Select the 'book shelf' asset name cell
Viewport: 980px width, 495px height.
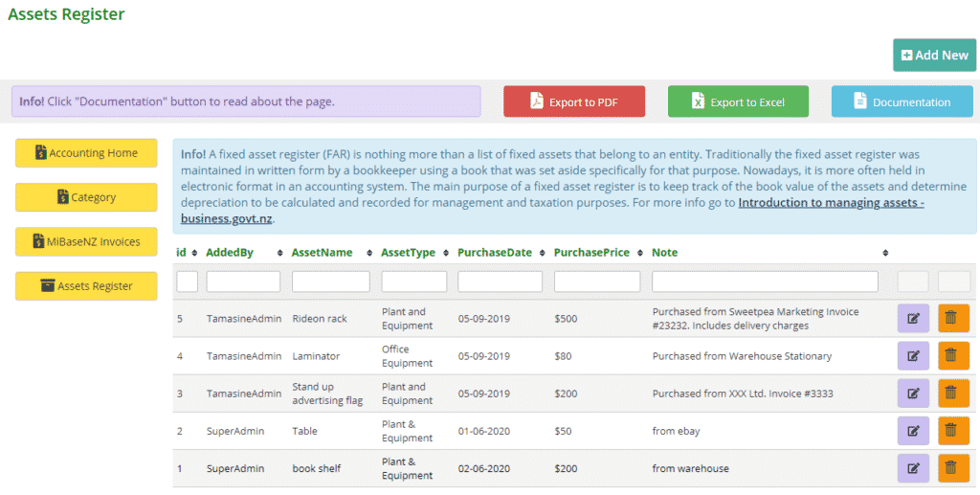click(317, 469)
